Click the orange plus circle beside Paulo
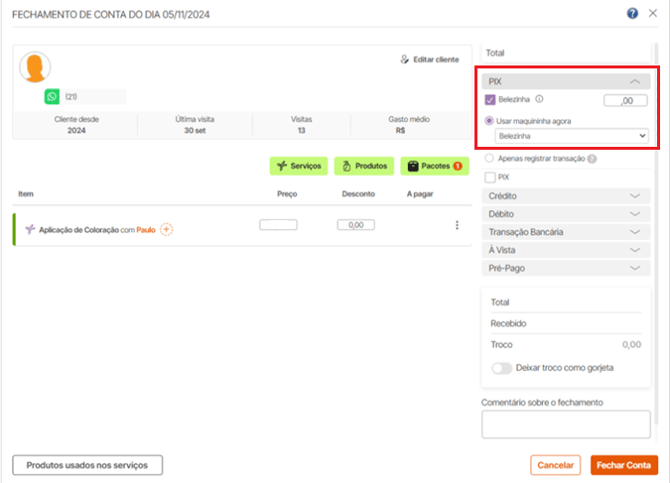This screenshot has height=483, width=670. (166, 230)
